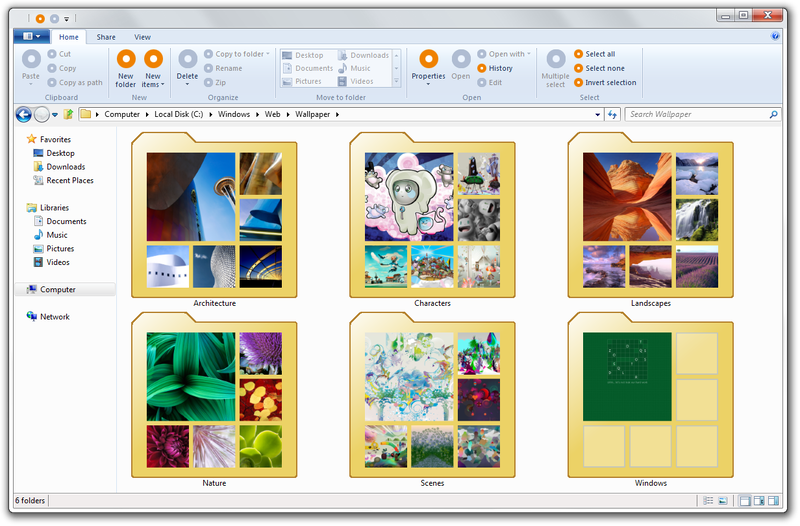800x526 pixels.
Task: Click Select all in the ribbon
Action: pyautogui.click(x=600, y=54)
